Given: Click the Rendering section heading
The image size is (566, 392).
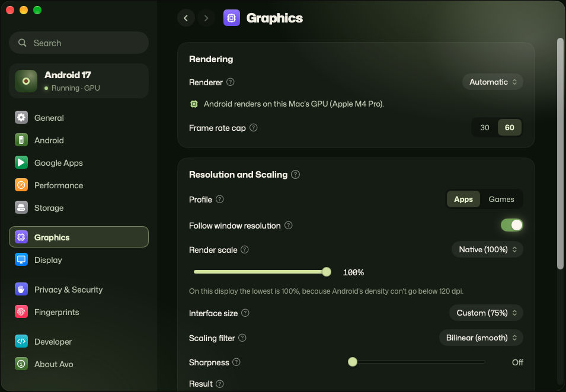Looking at the screenshot, I should pos(211,59).
